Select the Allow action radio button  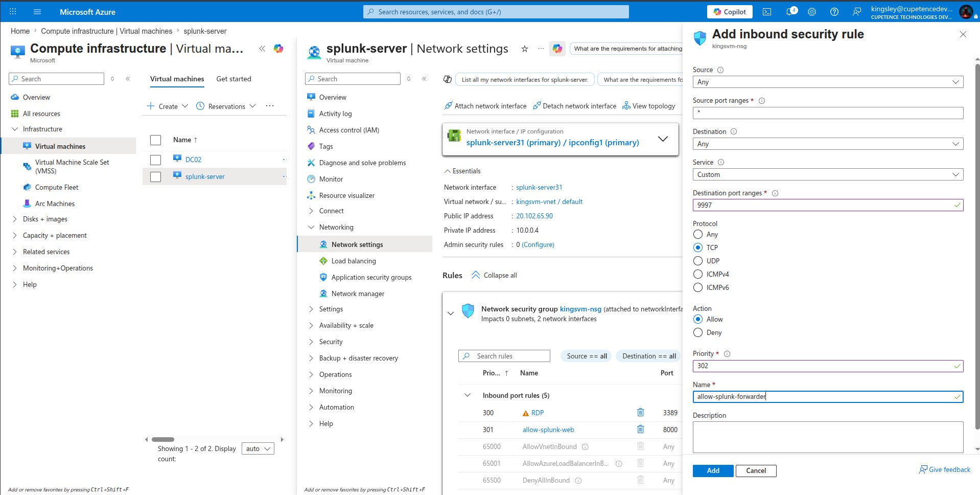click(698, 319)
